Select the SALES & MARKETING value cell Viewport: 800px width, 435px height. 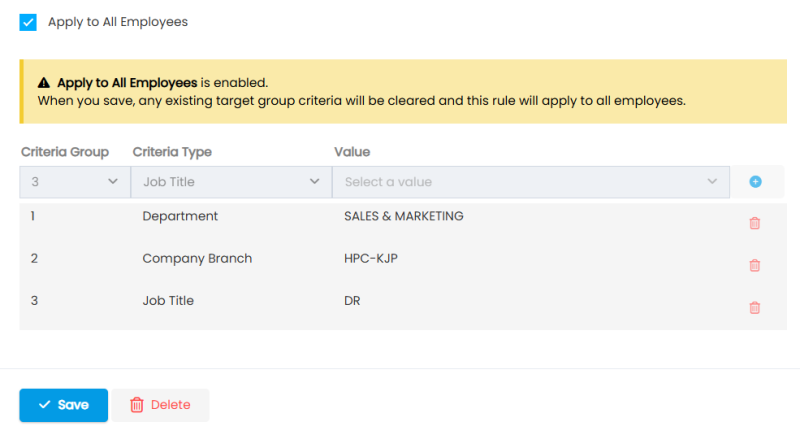coord(403,216)
